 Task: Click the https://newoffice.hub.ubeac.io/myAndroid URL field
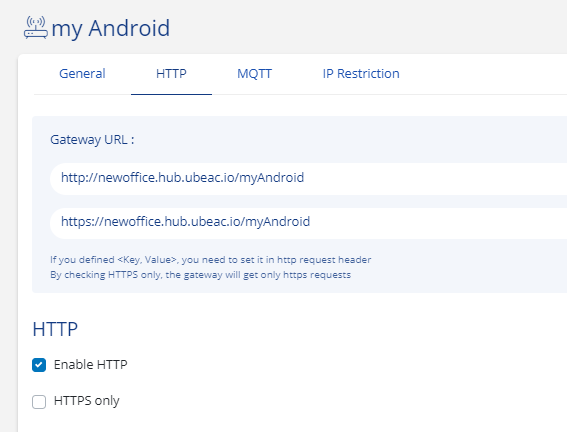[308, 222]
